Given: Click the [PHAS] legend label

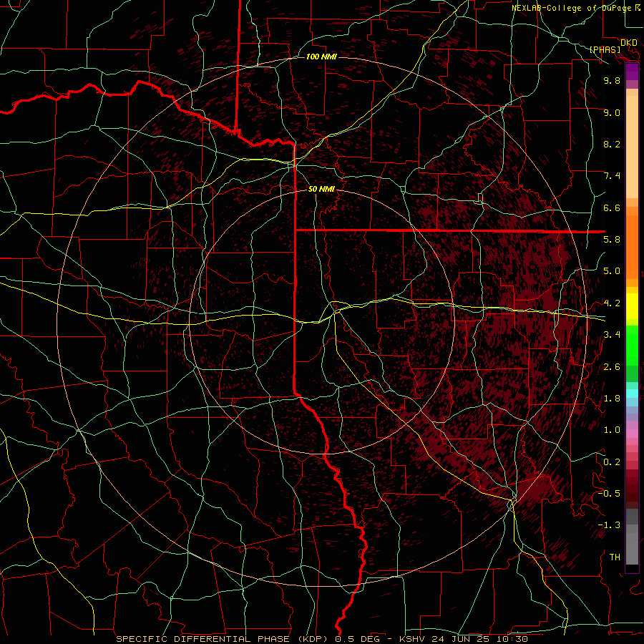Looking at the screenshot, I should (x=605, y=49).
